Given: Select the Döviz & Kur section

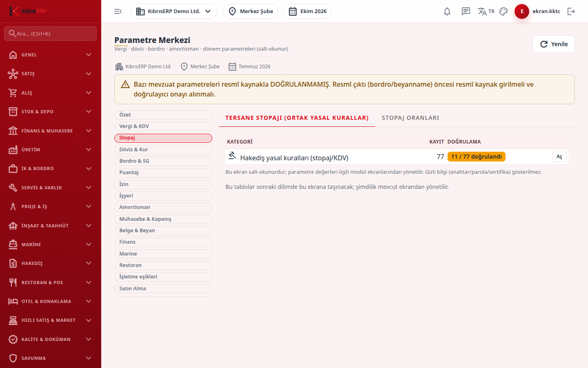Looking at the screenshot, I should click(x=163, y=150).
